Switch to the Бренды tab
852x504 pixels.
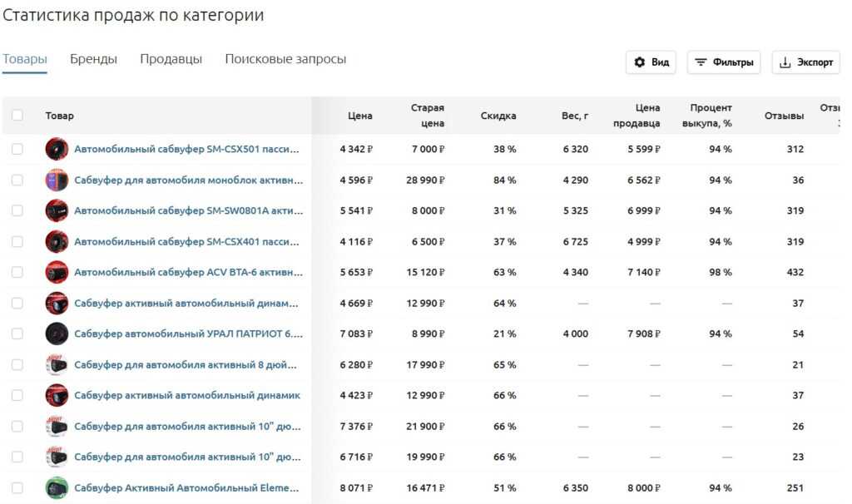93,60
